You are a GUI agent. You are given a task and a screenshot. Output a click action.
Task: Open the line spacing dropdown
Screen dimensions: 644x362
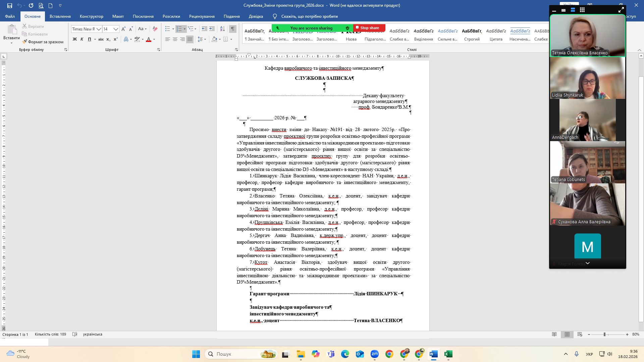tap(202, 39)
